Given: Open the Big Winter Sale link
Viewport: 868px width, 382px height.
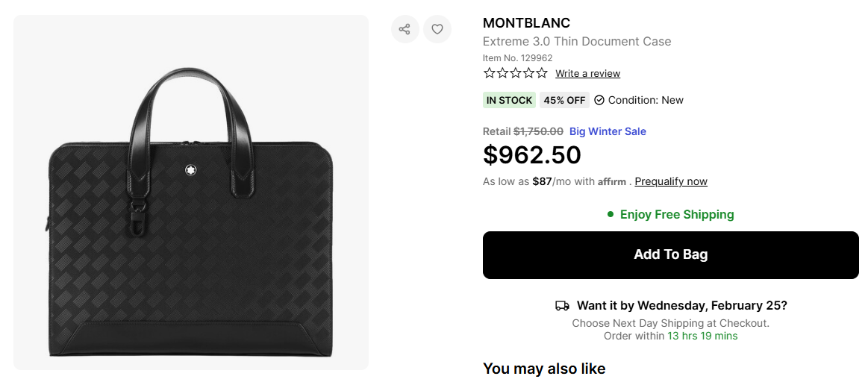Looking at the screenshot, I should pyautogui.click(x=608, y=131).
